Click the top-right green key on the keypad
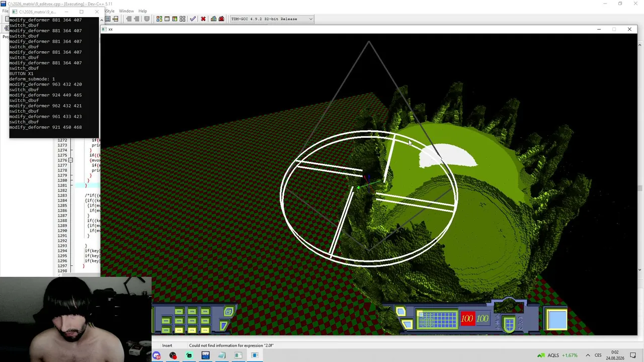This screenshot has width=644, height=362. coord(205,312)
